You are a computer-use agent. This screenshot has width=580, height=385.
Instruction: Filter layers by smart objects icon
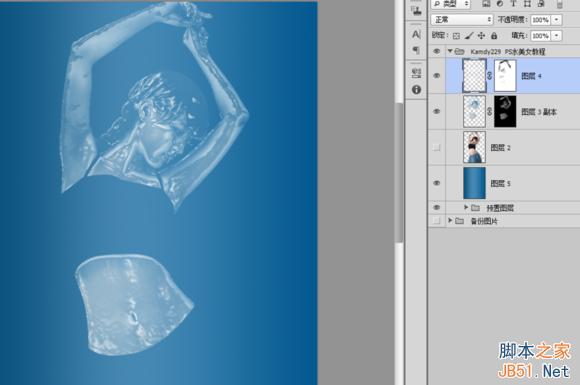[x=541, y=3]
